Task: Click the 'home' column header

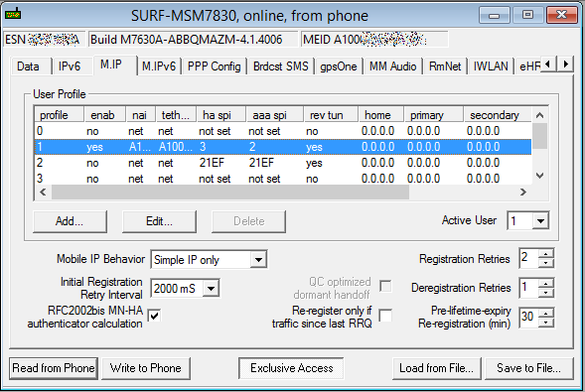Action: click(381, 115)
